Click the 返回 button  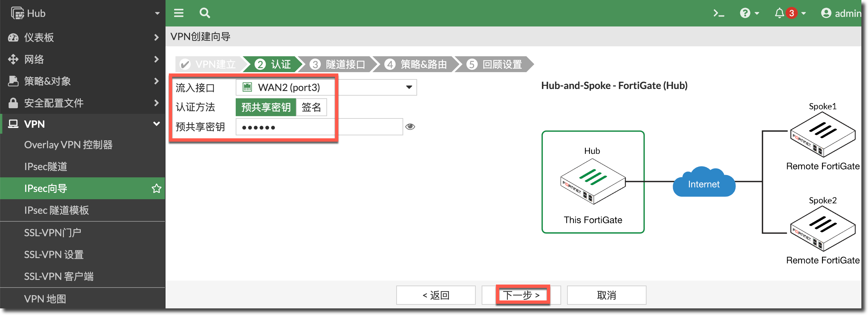436,295
